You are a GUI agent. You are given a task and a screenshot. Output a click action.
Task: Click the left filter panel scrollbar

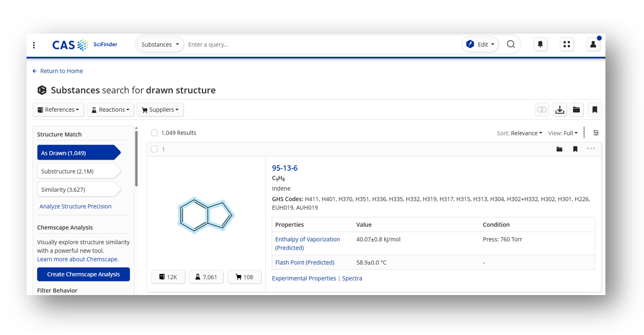click(x=136, y=158)
